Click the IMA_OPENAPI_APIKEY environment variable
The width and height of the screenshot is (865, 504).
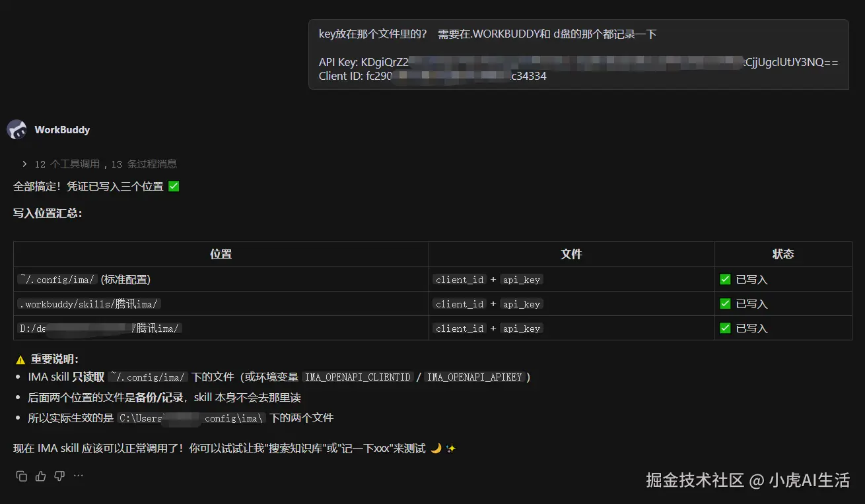475,377
